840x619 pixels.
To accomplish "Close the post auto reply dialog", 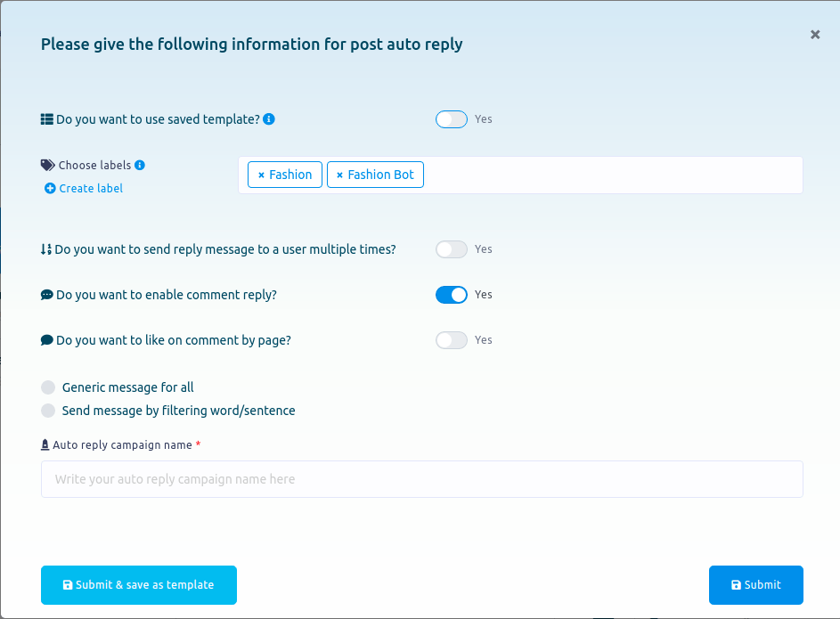I will (x=814, y=35).
